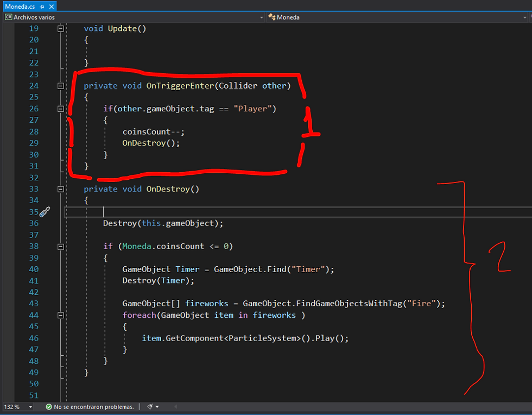The width and height of the screenshot is (532, 415).
Task: Click 'Moneda' class reference on line 38
Action: pos(136,246)
